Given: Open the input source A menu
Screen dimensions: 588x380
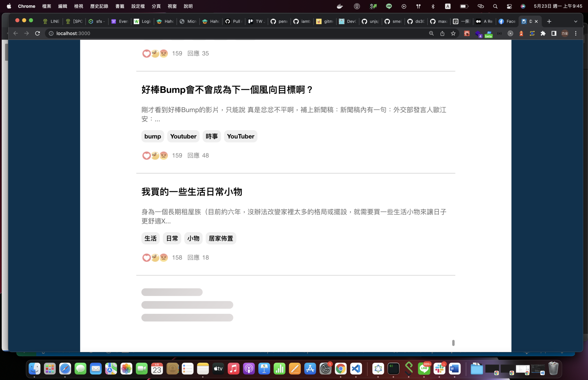Looking at the screenshot, I should pyautogui.click(x=447, y=6).
